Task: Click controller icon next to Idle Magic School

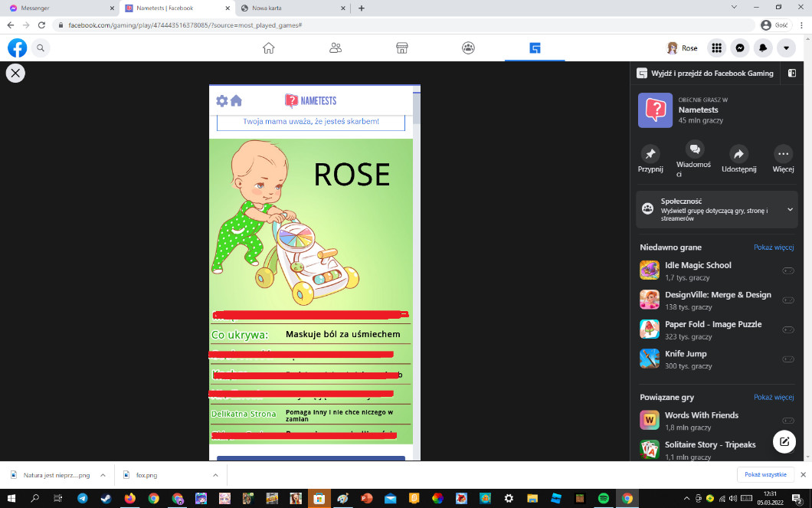Action: coord(787,271)
